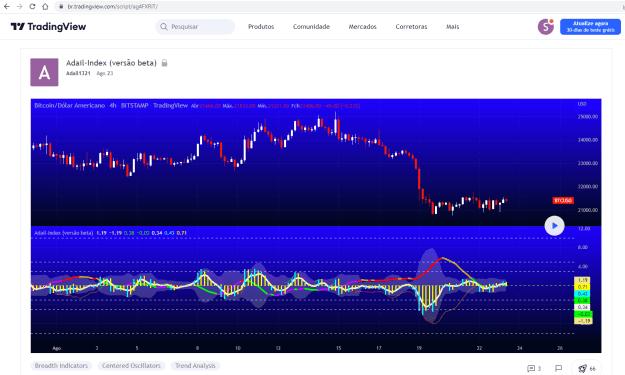625x375 pixels.
Task: Click the Bitcoin/Dólar Americano chart title
Action: click(69, 106)
